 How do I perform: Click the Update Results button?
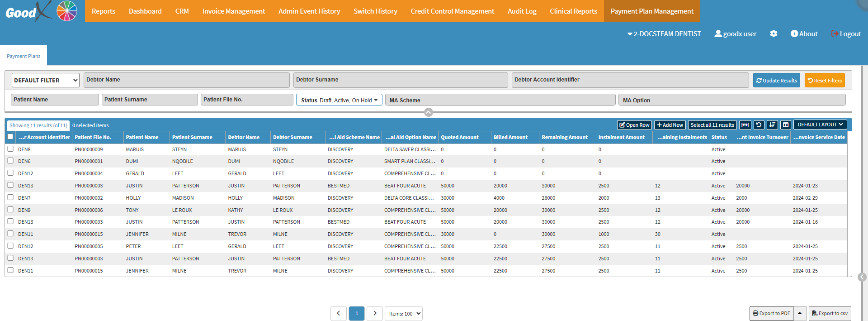point(776,81)
